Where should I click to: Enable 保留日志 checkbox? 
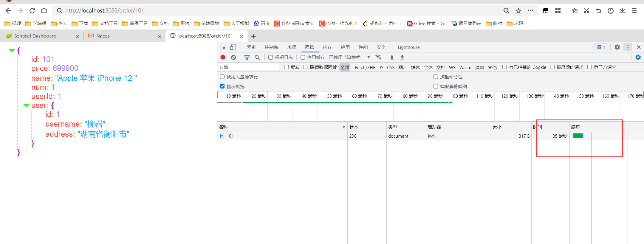click(x=270, y=57)
